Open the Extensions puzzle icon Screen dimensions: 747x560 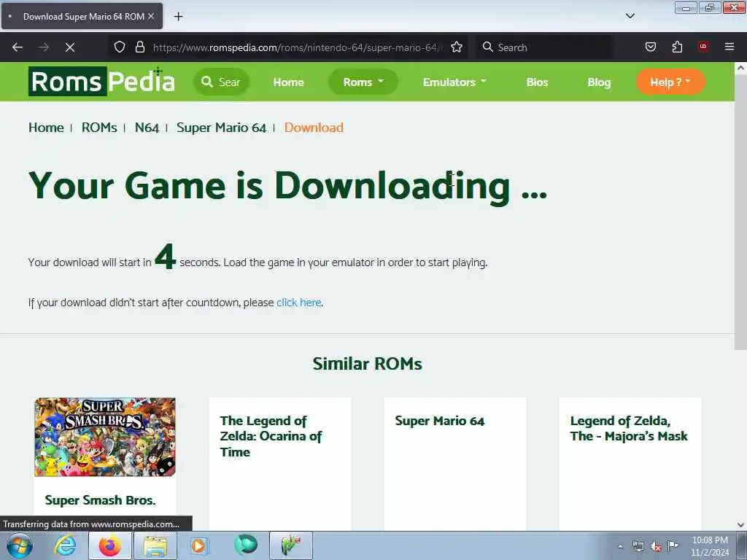677,47
